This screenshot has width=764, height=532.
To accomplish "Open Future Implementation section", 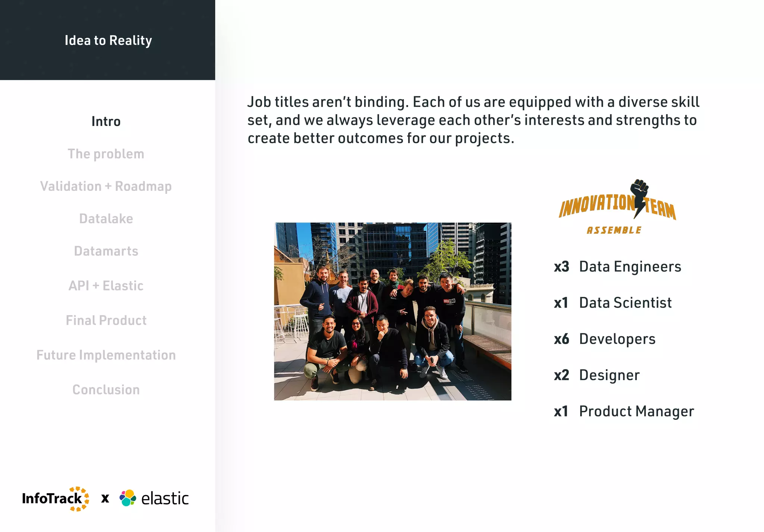I will click(x=106, y=355).
